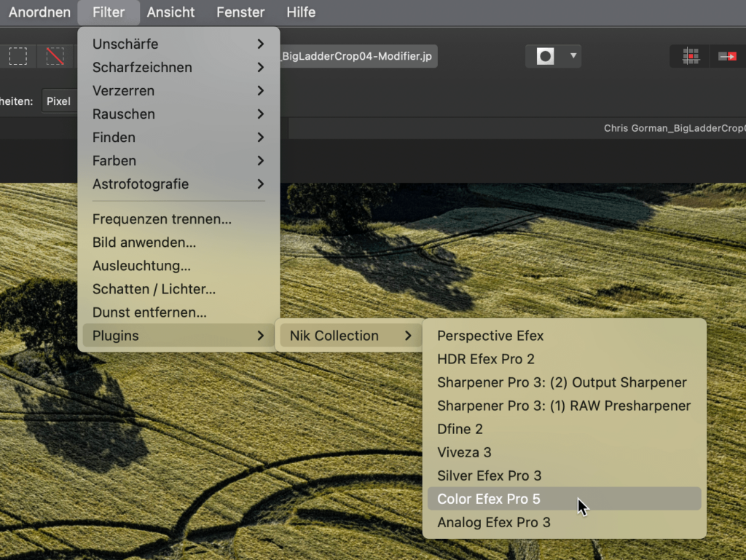Launch Sharpener Pro 3 Output Sharpener
Screen dimensions: 746x560
565,382
